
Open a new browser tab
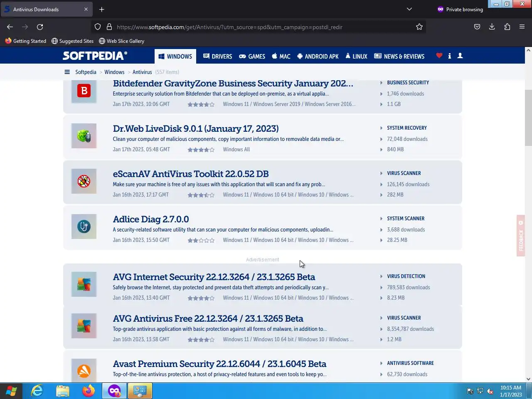[102, 9]
